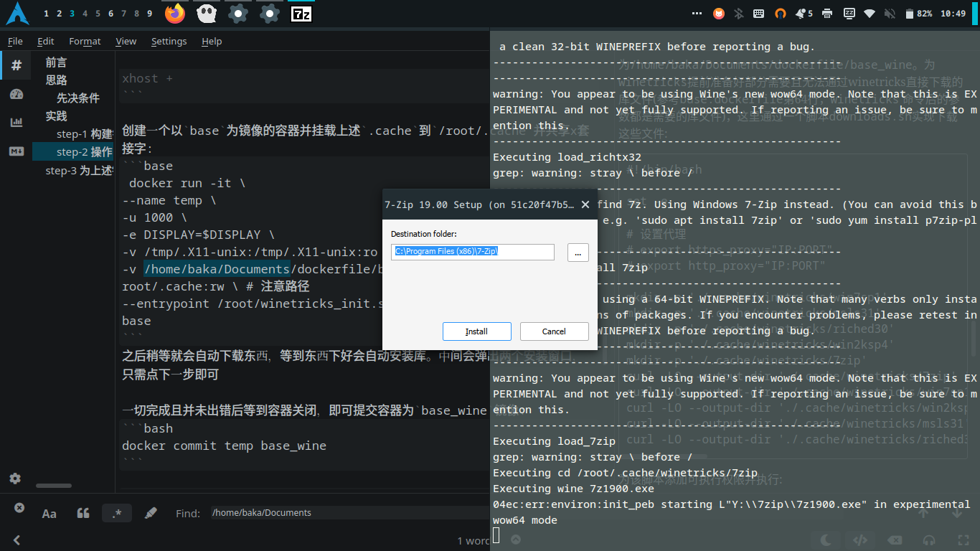Open the Markdown panel in sidebar

(x=16, y=151)
